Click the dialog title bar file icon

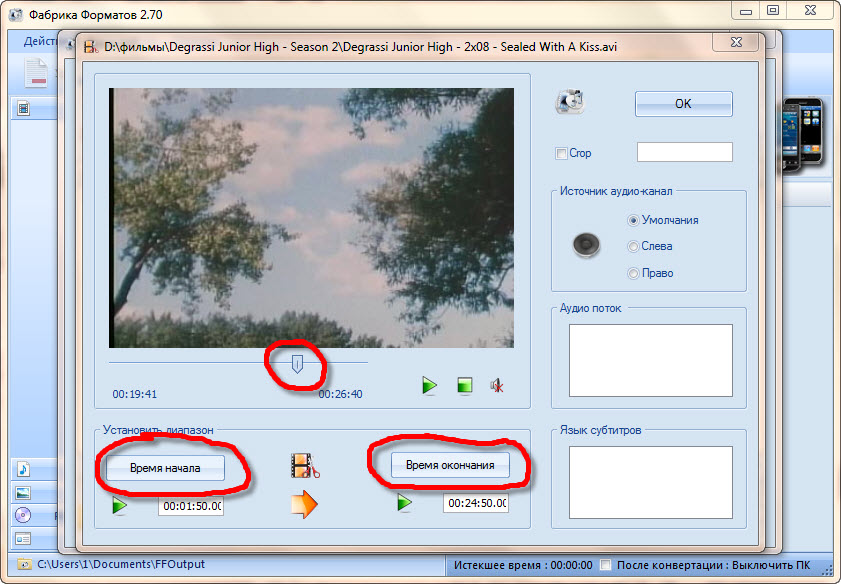tap(91, 47)
